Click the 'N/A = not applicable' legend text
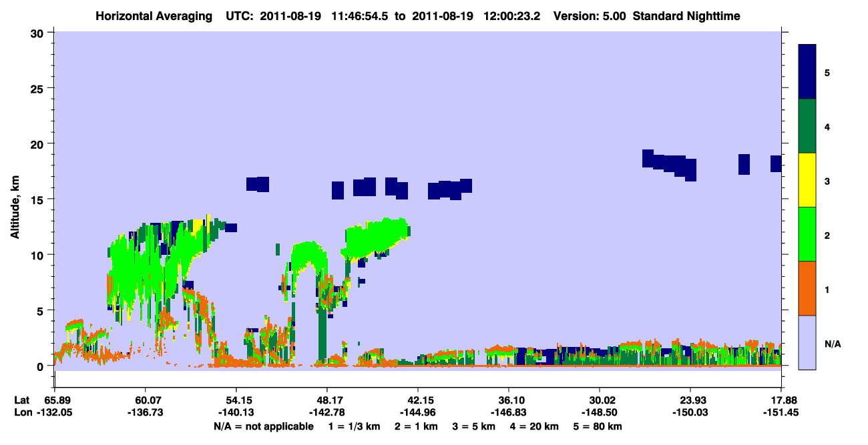The image size is (868, 445). [x=264, y=426]
